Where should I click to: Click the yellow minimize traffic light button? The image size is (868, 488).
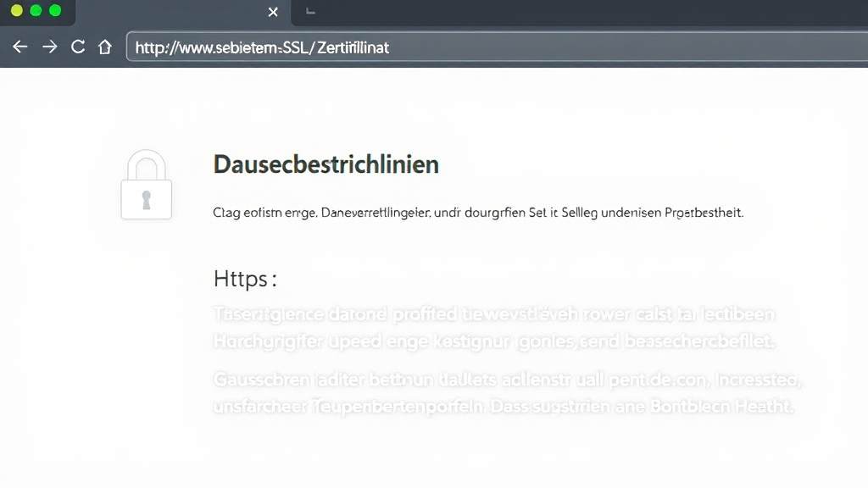[35, 12]
